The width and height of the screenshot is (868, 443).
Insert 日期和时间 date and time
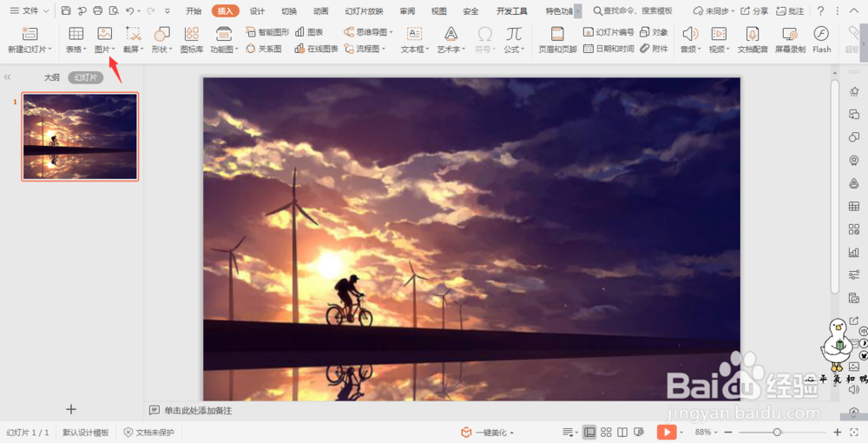click(608, 49)
